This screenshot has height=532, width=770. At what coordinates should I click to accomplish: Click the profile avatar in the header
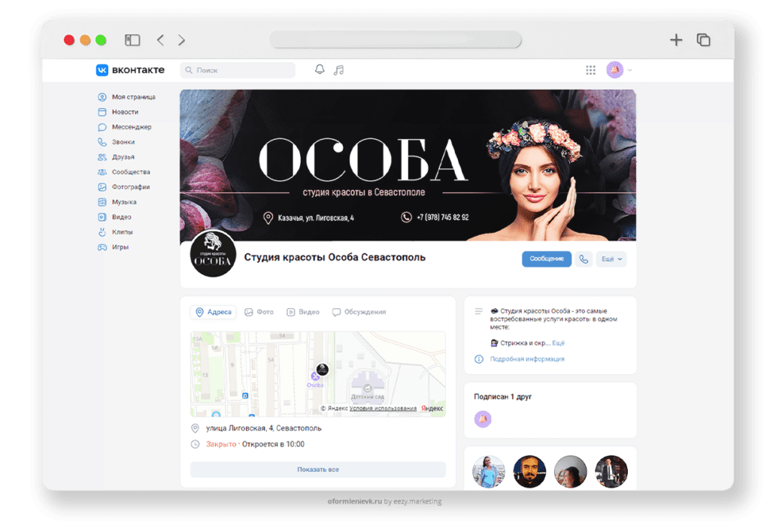tap(615, 70)
